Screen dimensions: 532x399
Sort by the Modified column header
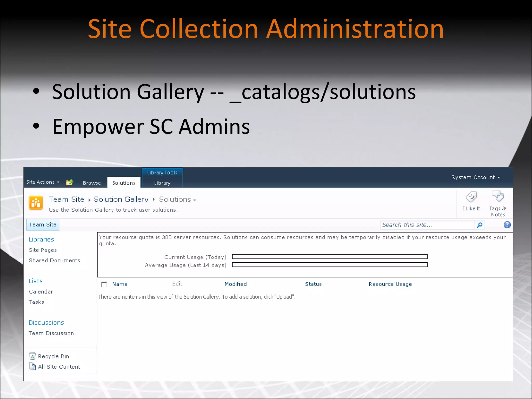point(236,284)
